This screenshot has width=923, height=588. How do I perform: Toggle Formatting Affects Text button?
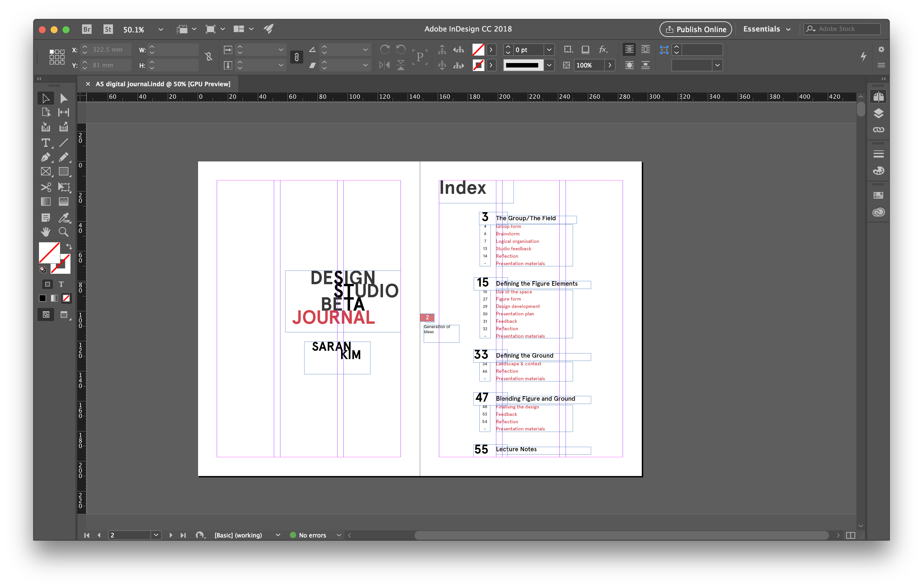click(61, 284)
